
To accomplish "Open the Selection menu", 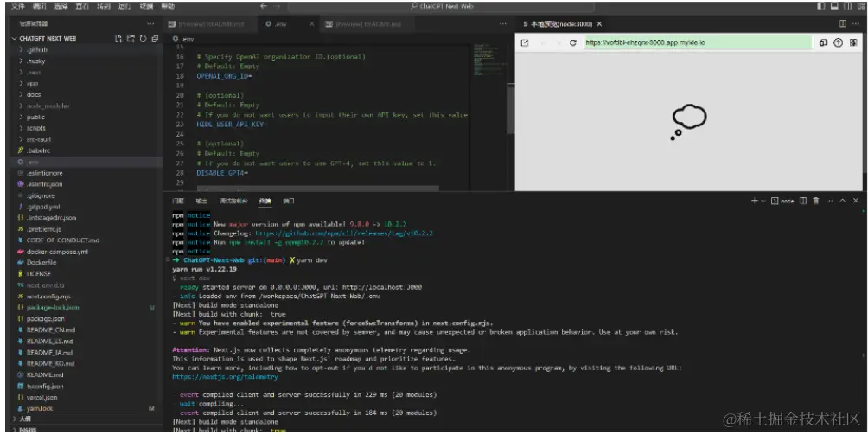I will [x=61, y=6].
